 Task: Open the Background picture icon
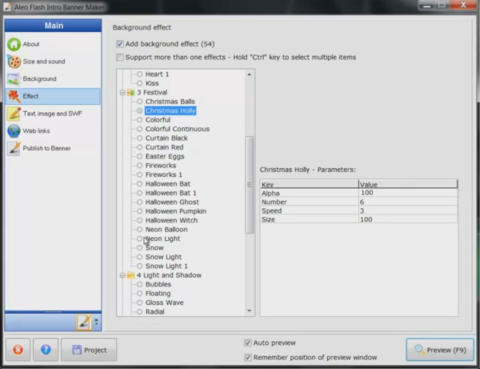[14, 79]
